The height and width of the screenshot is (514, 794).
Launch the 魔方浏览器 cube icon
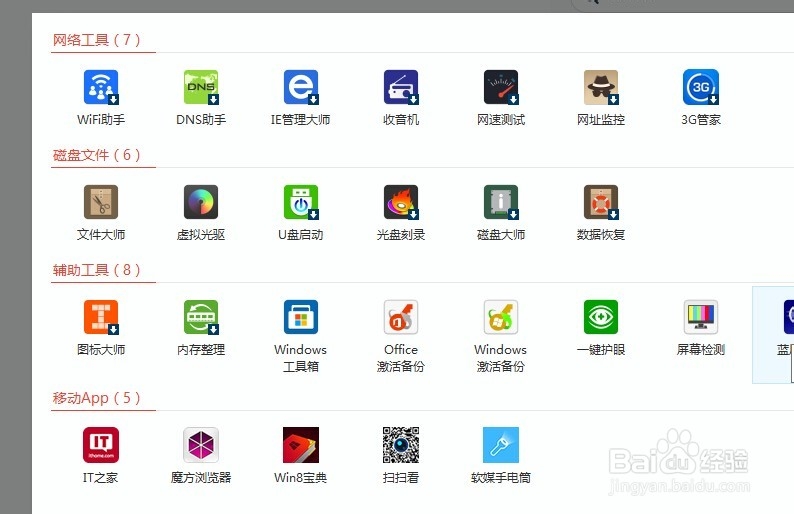201,445
